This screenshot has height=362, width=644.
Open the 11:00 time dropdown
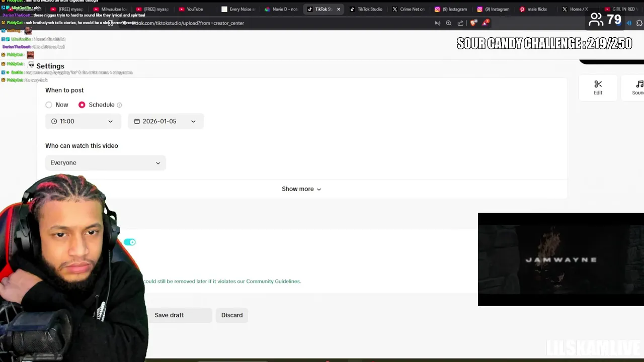coord(83,121)
